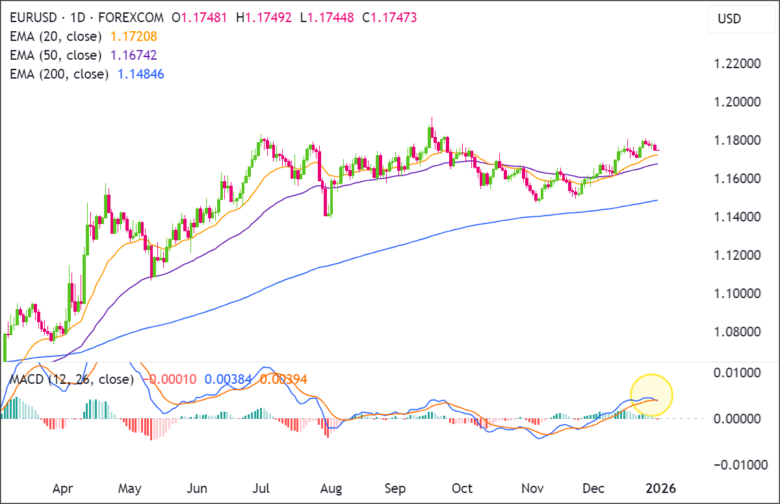Click the Sep date axis label
The height and width of the screenshot is (504, 780).
point(395,489)
